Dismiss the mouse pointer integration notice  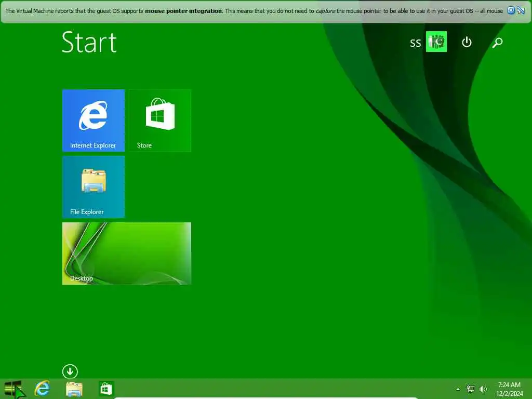coord(511,10)
